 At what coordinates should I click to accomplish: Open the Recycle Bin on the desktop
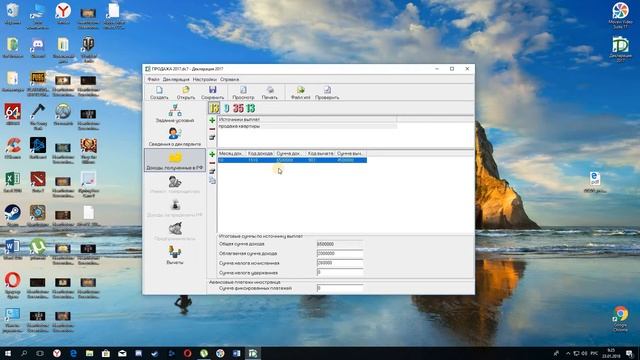pos(13,13)
